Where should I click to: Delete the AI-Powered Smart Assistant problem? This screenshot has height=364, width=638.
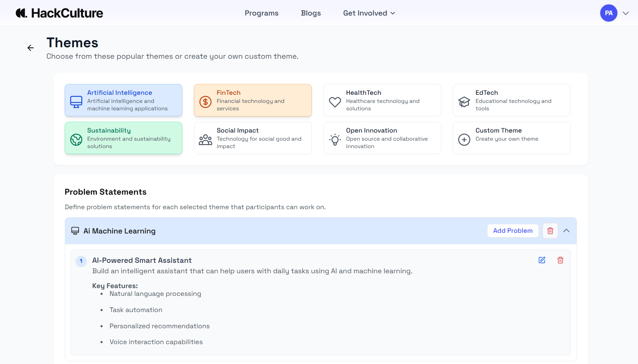560,260
